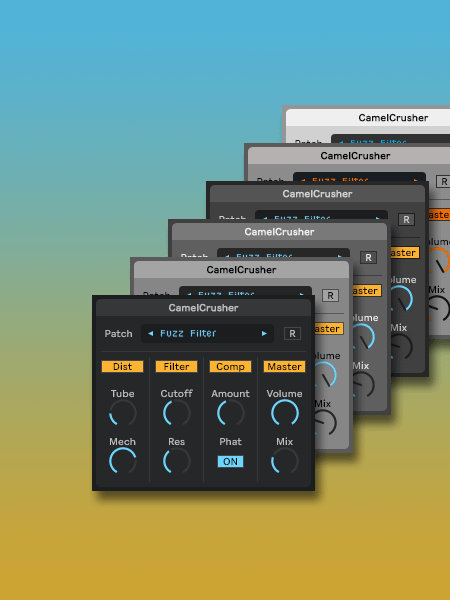Open the Fuzz Filter patch selector
The image size is (450, 600).
tap(207, 334)
